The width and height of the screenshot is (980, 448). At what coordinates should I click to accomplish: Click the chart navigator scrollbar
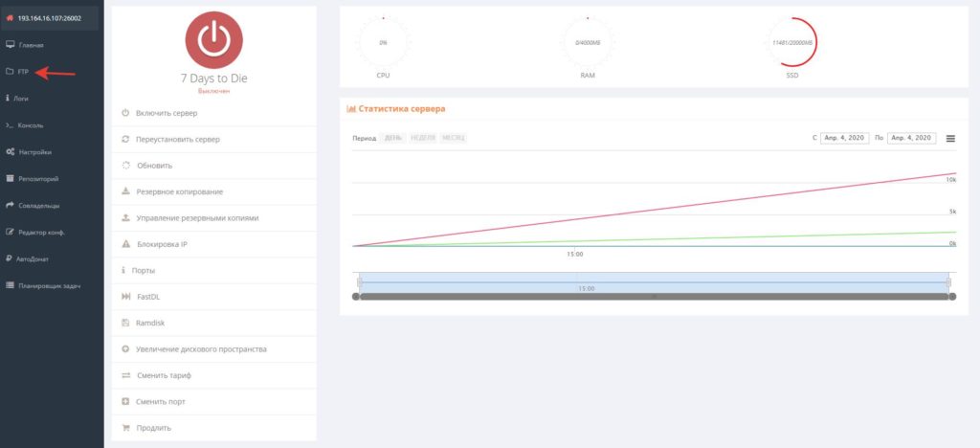pyautogui.click(x=655, y=297)
